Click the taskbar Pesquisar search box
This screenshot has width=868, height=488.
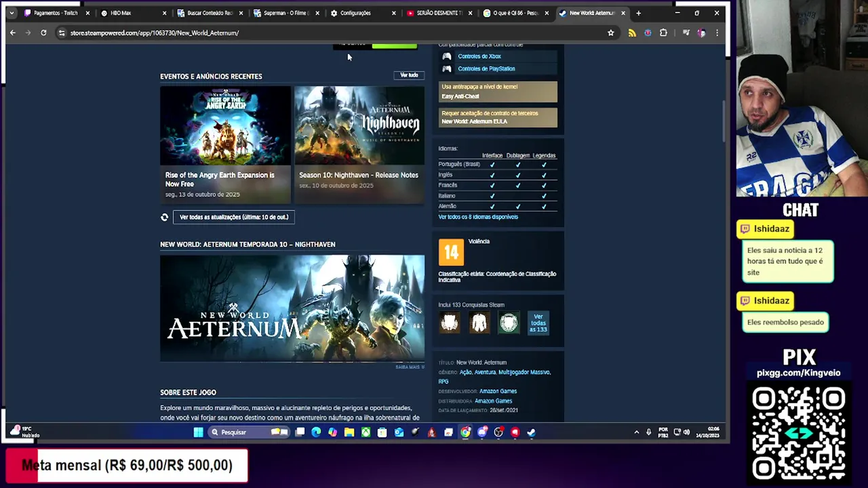pos(248,432)
